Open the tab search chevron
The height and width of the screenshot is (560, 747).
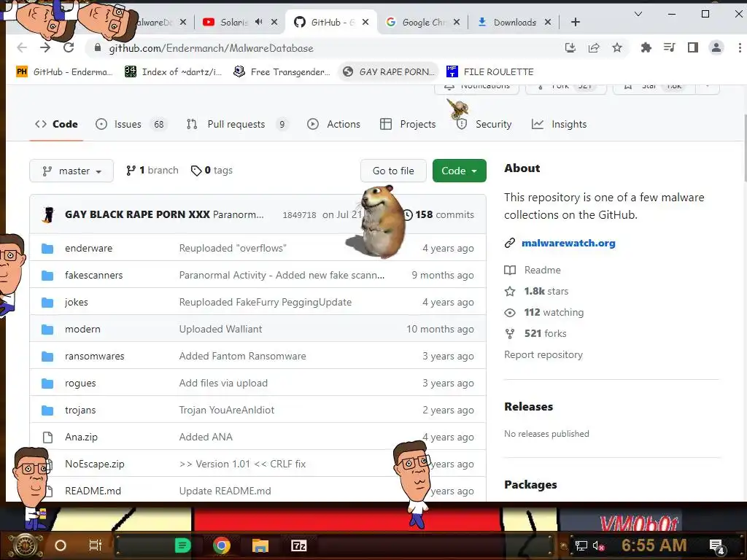tap(638, 14)
